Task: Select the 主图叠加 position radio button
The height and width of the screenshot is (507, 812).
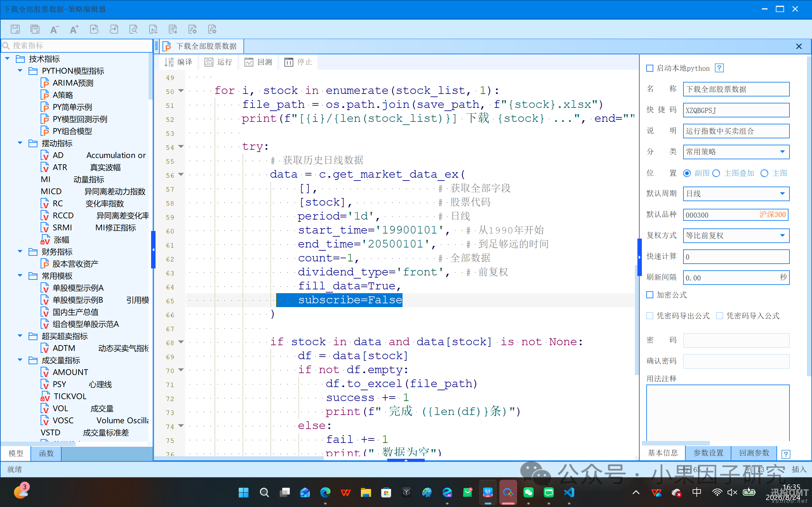Action: click(x=716, y=173)
